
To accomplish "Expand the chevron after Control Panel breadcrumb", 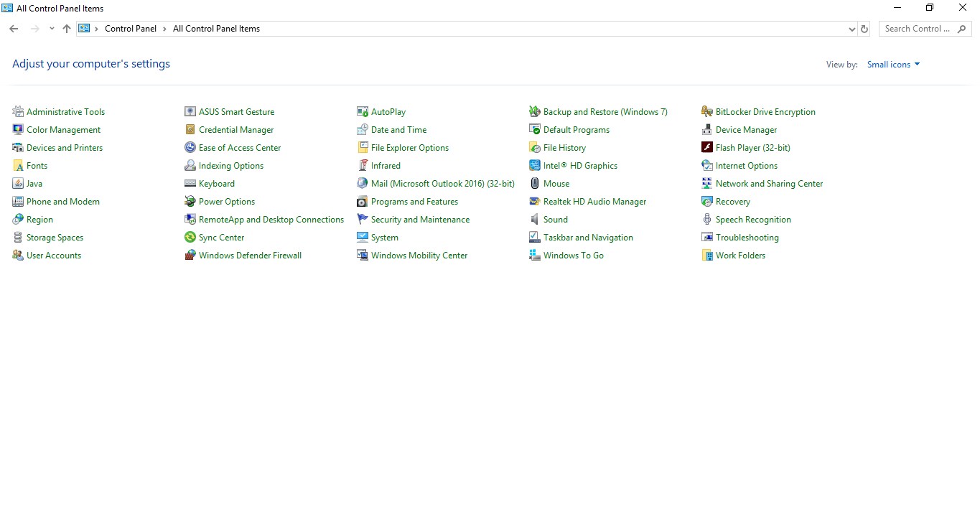I will coord(165,29).
